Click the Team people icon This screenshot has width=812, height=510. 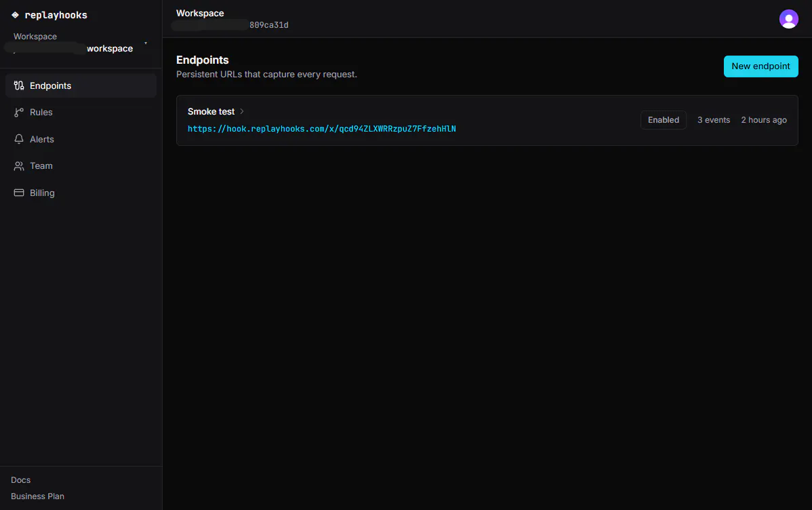click(x=19, y=166)
